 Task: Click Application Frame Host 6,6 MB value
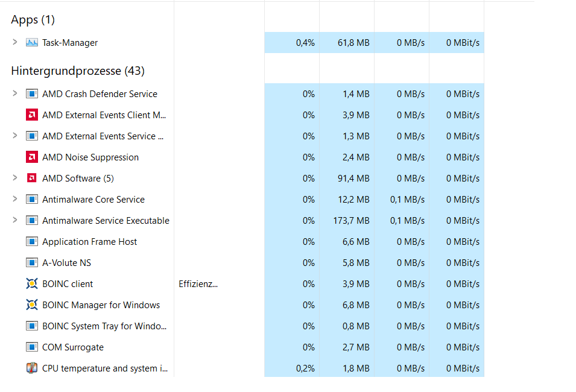click(356, 242)
